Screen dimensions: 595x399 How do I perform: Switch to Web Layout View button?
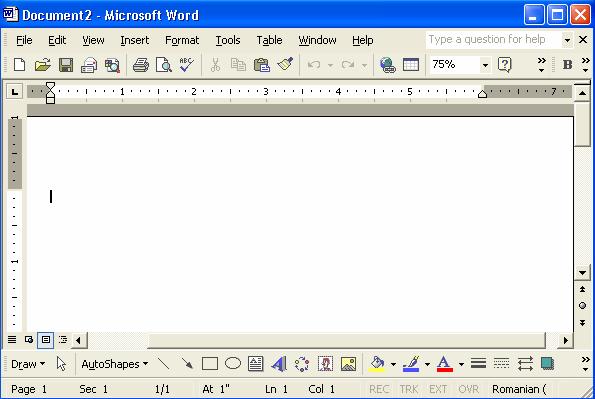(x=29, y=339)
